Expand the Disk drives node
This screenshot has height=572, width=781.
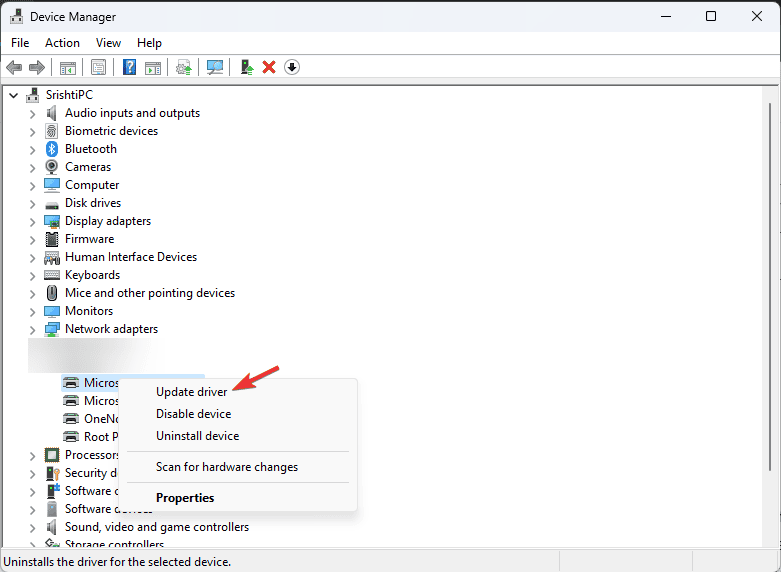click(32, 204)
